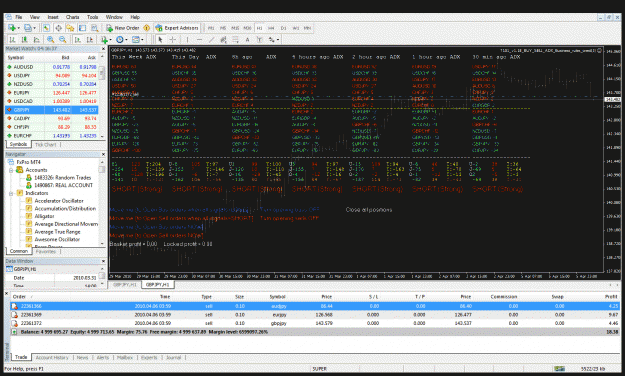Toggle the Data Window toolbar icon
625x376 pixels.
[x=58, y=28]
